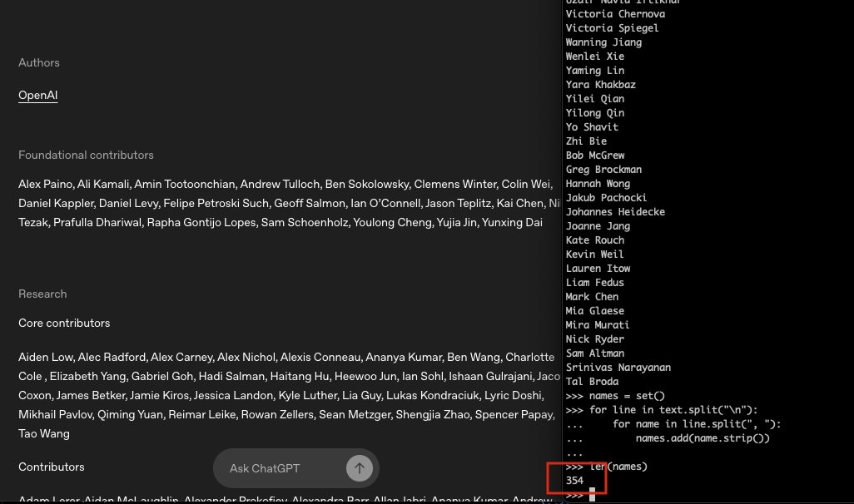Click 'Joanne Jang' terminal line
Image resolution: width=854 pixels, height=504 pixels.
coord(598,226)
